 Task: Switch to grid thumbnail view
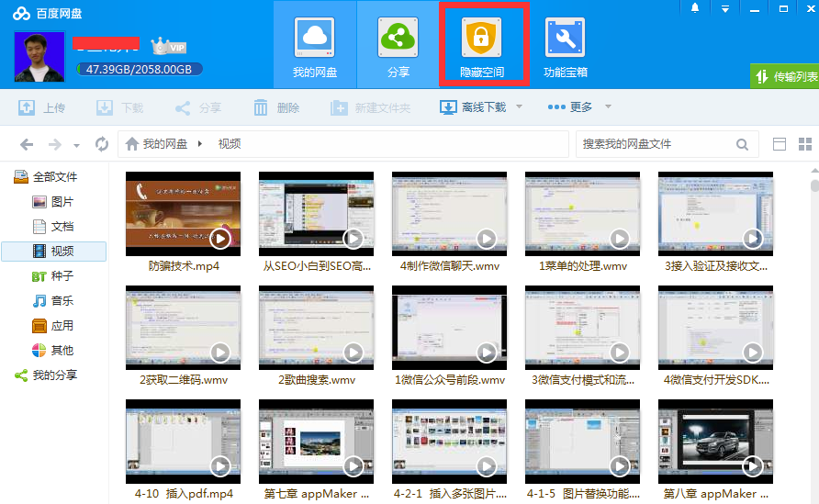pyautogui.click(x=805, y=144)
